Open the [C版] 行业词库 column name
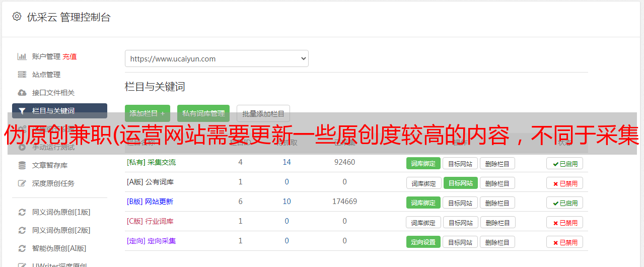This screenshot has width=644, height=267. point(150,221)
